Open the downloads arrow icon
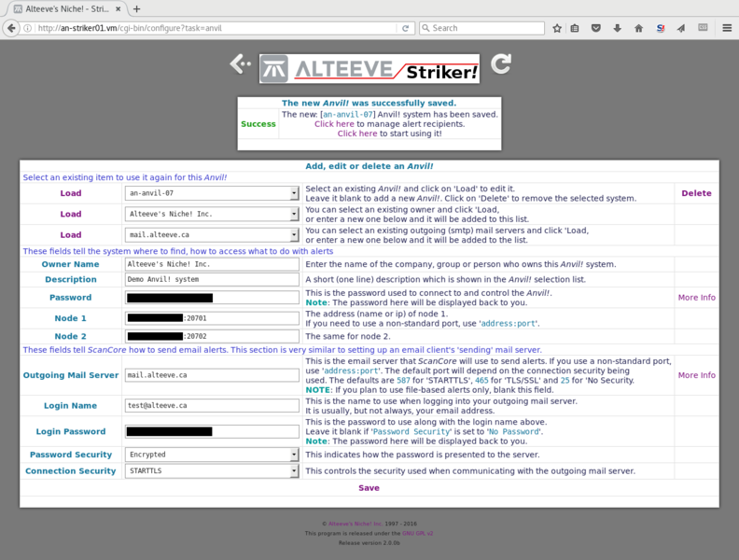The image size is (739, 560). tap(618, 28)
